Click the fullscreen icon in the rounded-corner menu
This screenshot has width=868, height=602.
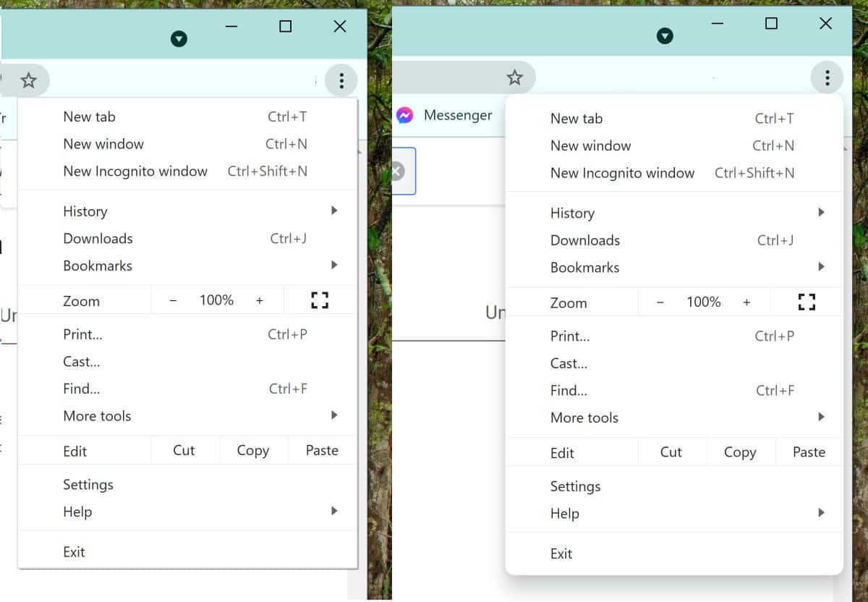pyautogui.click(x=807, y=302)
